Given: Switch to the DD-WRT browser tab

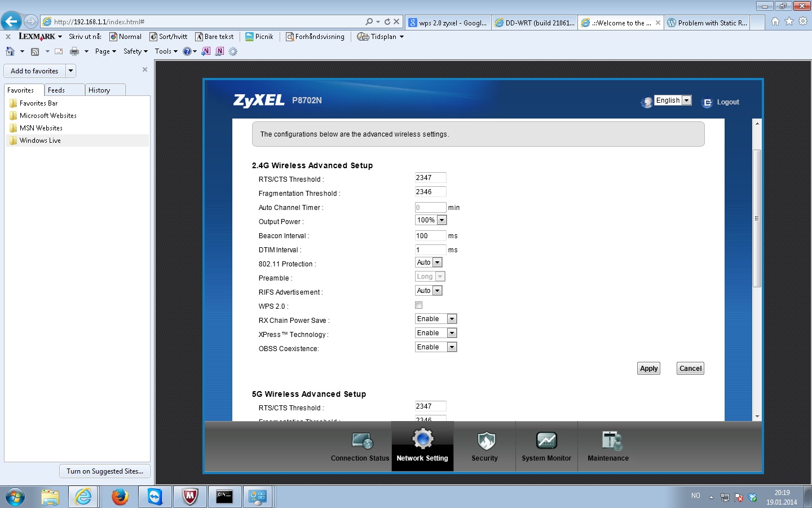Looking at the screenshot, I should point(535,23).
